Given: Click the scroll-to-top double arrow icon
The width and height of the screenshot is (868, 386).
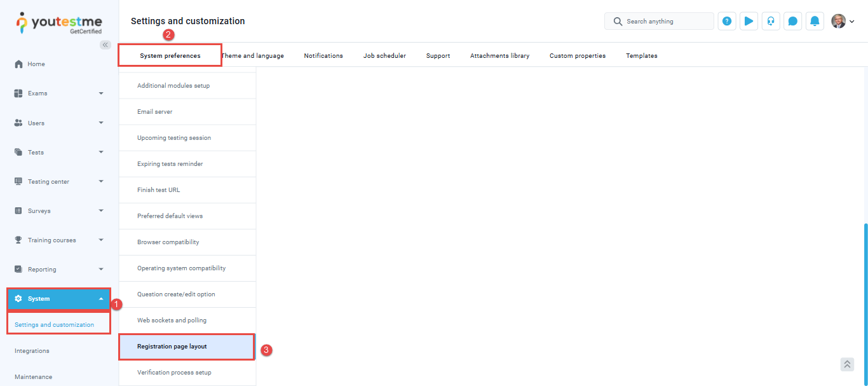Looking at the screenshot, I should 847,364.
